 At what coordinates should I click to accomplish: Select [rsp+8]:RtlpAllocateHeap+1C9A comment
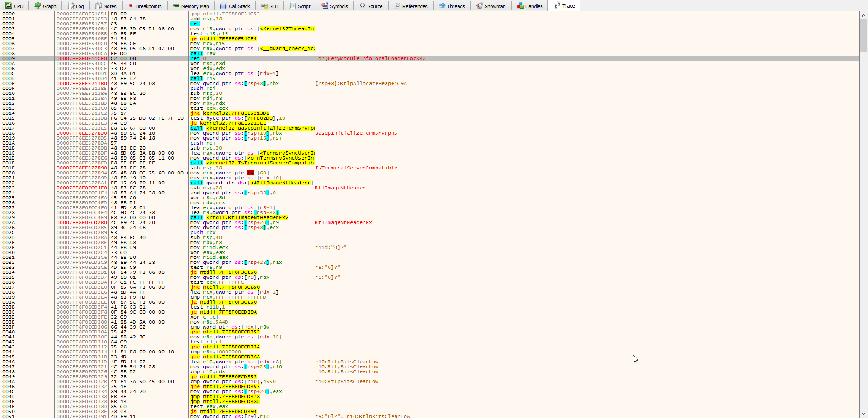coord(361,83)
